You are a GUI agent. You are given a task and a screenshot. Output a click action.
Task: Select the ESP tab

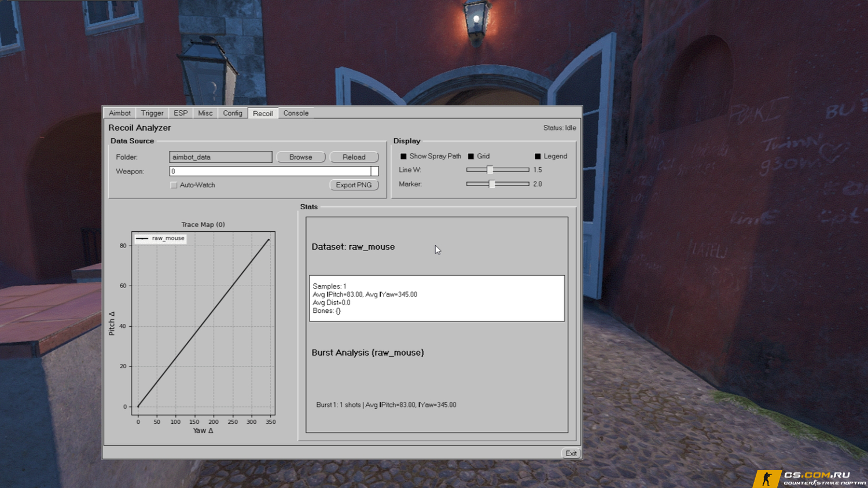click(181, 113)
